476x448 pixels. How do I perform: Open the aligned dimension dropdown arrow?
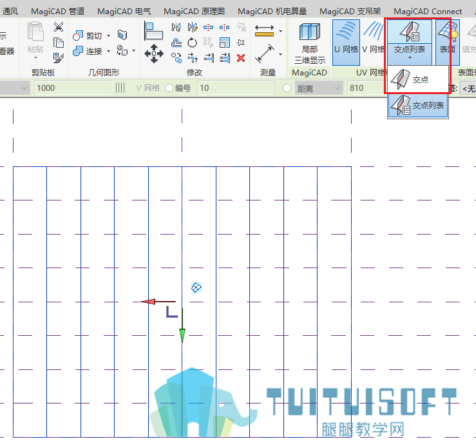click(x=280, y=54)
